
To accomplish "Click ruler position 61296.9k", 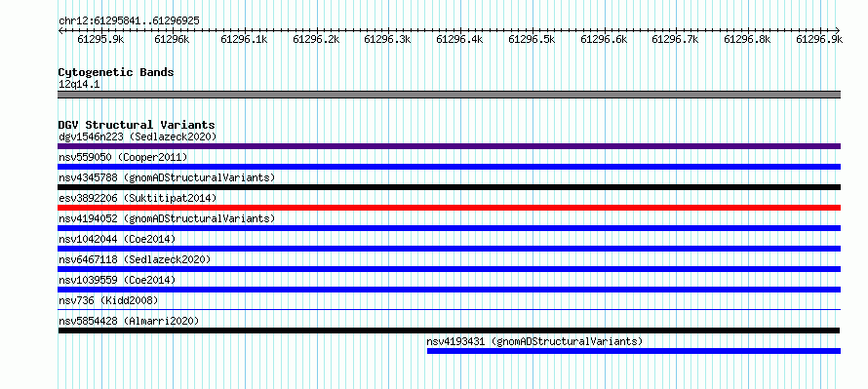I will coord(820,39).
